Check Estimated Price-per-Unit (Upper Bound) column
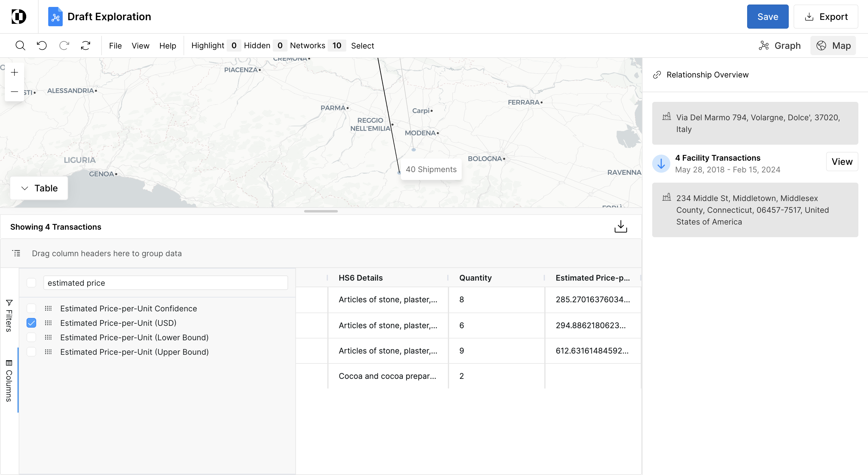This screenshot has width=868, height=475. coord(31,352)
